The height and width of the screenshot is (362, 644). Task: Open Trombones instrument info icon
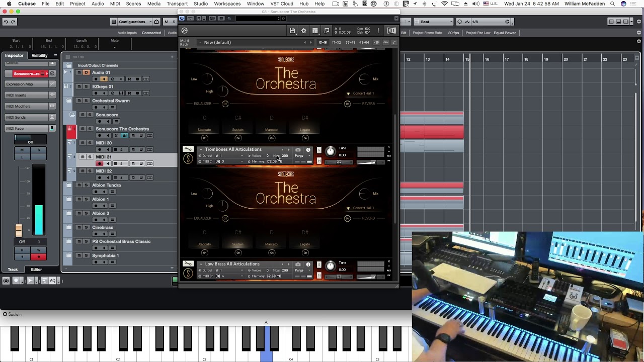point(308,150)
